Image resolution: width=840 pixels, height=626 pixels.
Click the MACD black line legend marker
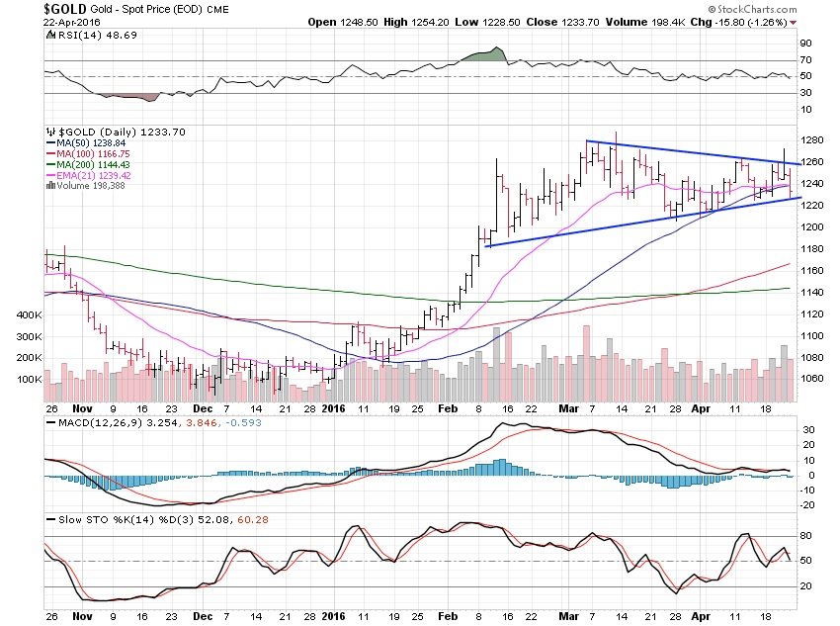click(x=50, y=423)
